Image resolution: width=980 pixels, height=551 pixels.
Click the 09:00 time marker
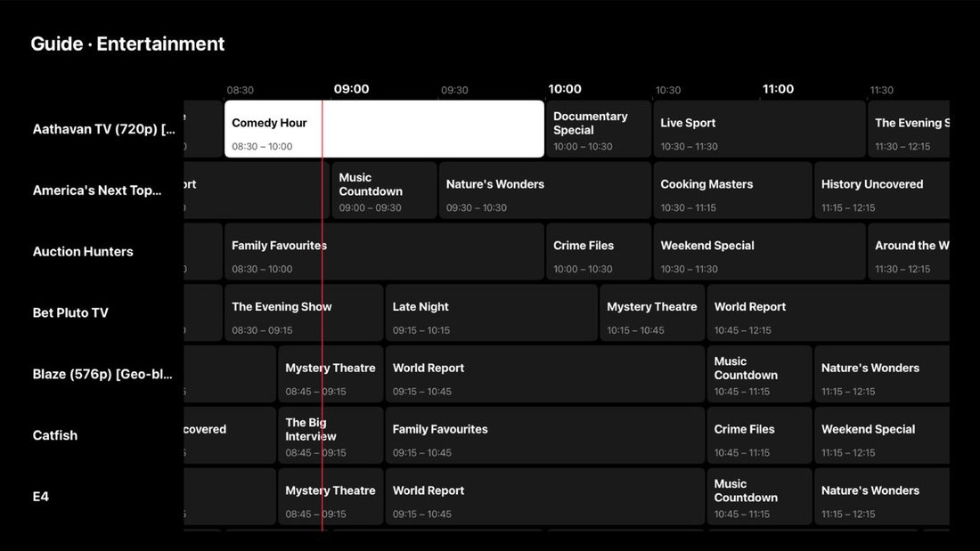point(351,89)
